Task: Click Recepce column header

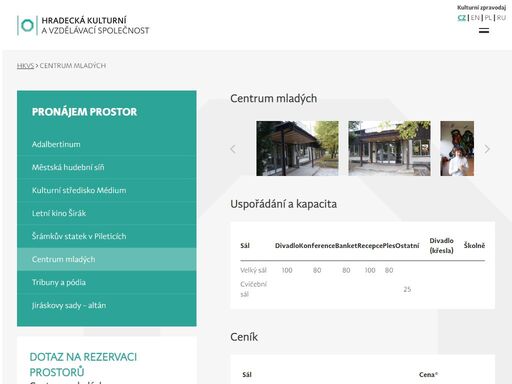Action: pos(370,246)
